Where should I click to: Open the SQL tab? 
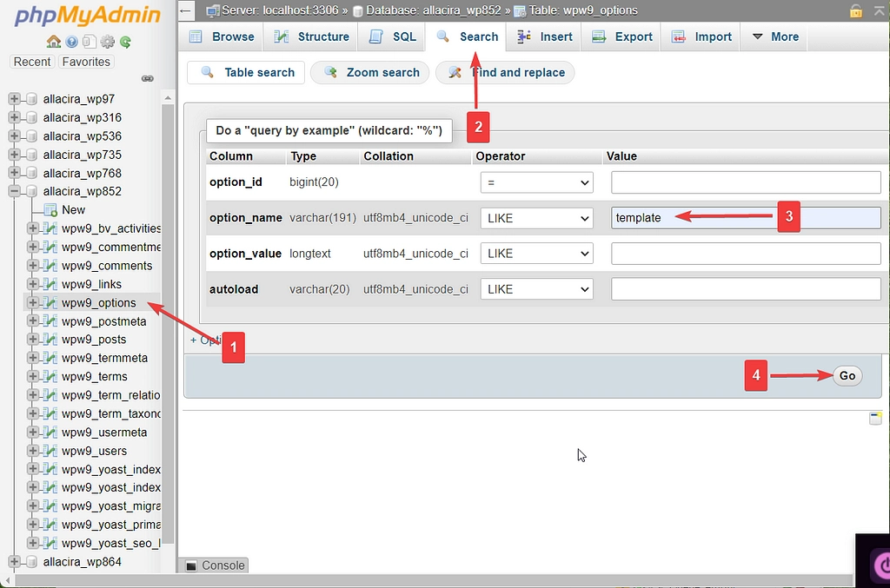(392, 36)
